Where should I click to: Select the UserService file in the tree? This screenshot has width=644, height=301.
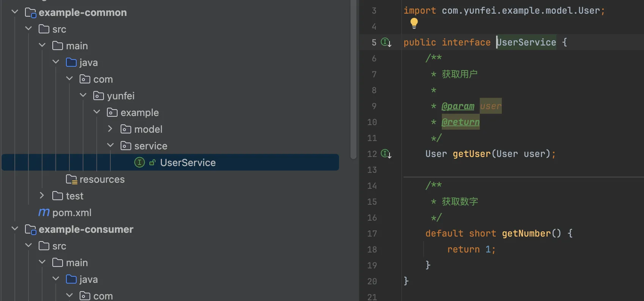(x=170, y=163)
